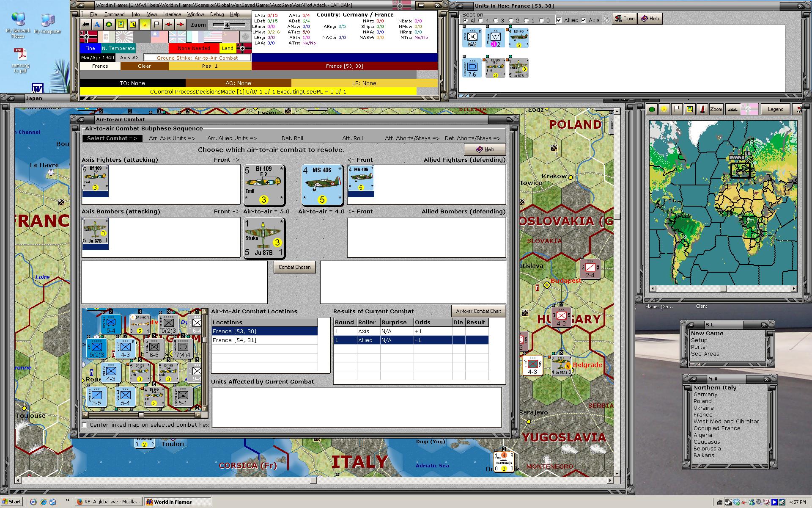
Task: Uncheck the Allied checkbox
Action: [x=559, y=20]
